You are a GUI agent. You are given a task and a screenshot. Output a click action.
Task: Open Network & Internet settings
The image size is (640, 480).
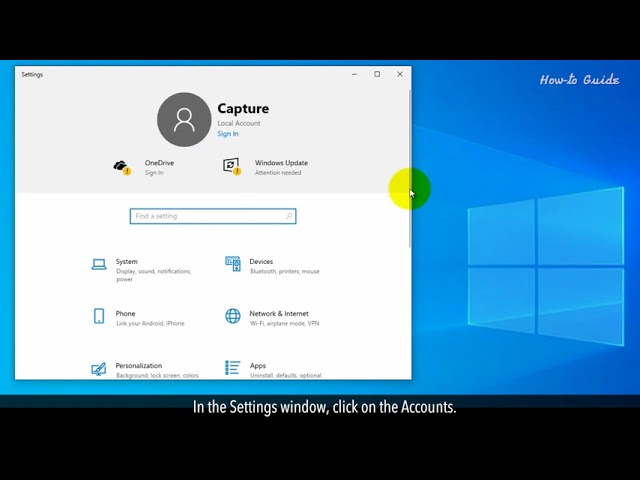click(x=273, y=318)
